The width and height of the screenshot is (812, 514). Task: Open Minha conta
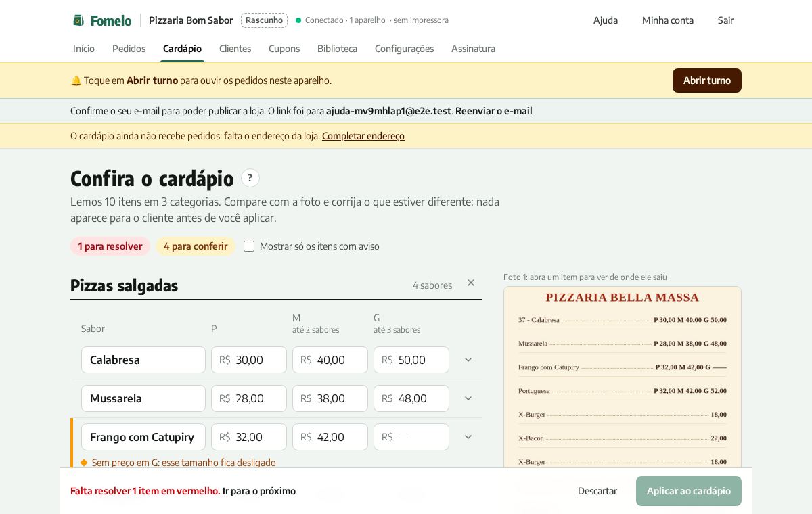pyautogui.click(x=668, y=20)
